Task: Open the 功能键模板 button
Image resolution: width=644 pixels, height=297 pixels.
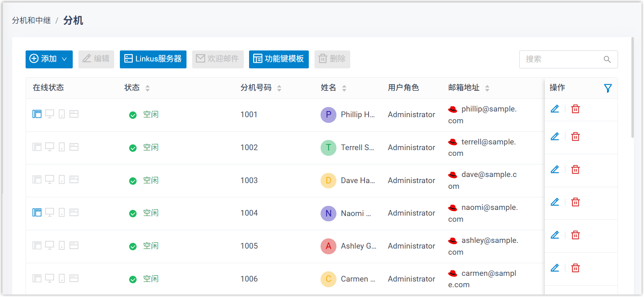Action: 279,59
